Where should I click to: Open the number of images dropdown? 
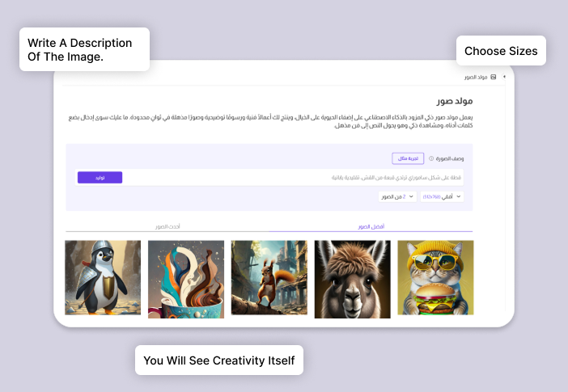[x=397, y=196]
